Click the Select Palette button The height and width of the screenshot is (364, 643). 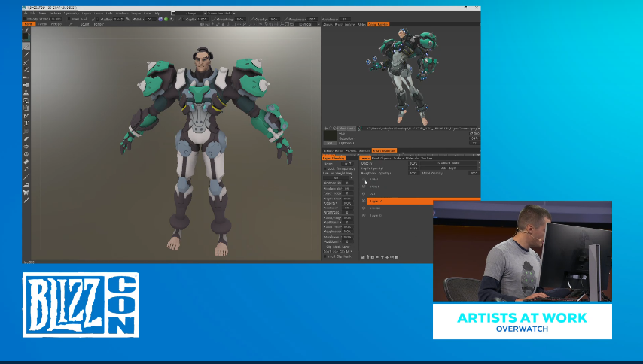[346, 129]
